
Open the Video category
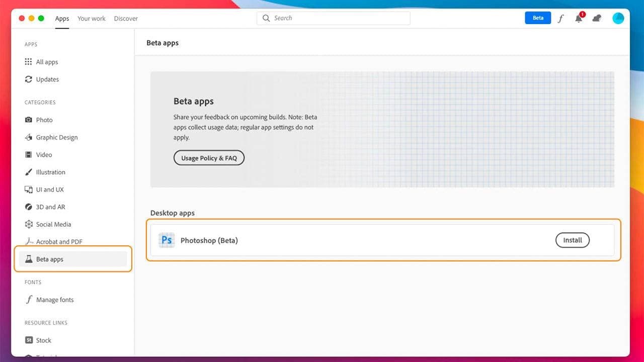(44, 155)
